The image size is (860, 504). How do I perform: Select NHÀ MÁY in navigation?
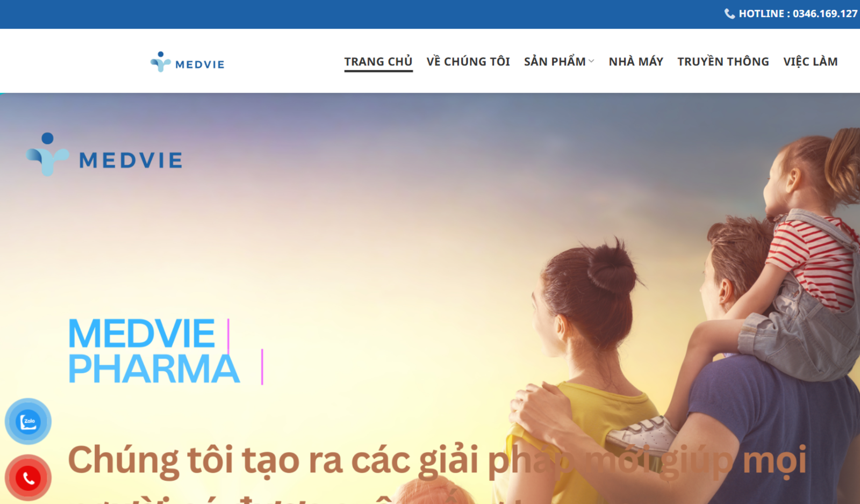click(x=636, y=62)
